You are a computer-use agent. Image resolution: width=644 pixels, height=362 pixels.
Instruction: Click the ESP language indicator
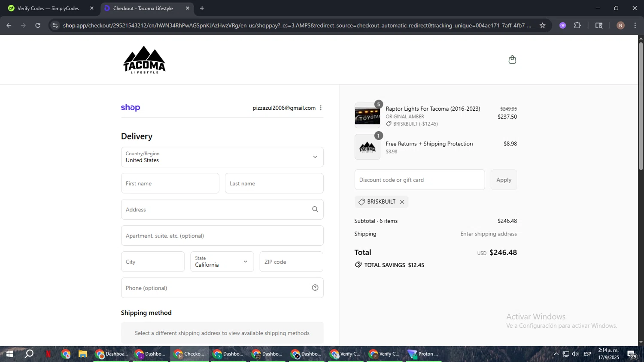(x=587, y=354)
